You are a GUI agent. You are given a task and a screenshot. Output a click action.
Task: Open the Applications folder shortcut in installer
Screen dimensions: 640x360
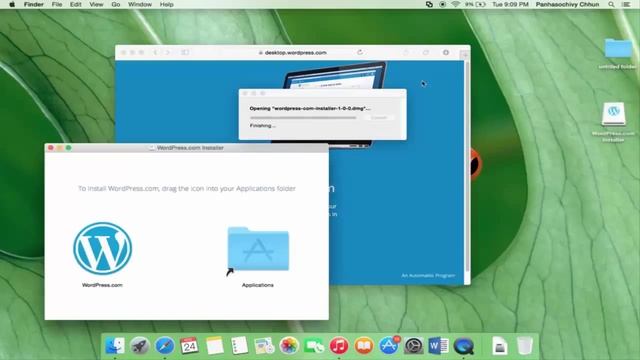(258, 249)
